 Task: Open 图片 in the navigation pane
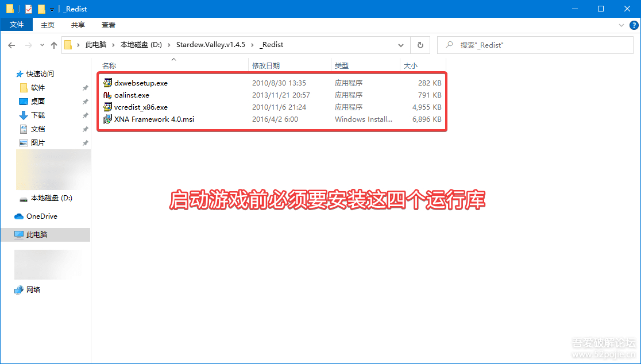coord(37,142)
